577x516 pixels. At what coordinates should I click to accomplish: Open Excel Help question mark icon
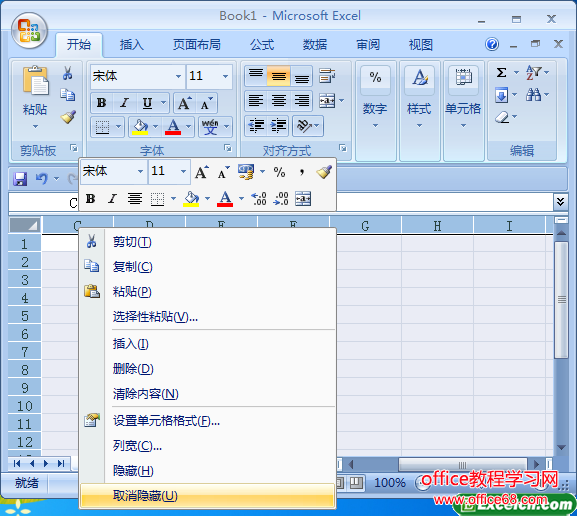click(492, 44)
